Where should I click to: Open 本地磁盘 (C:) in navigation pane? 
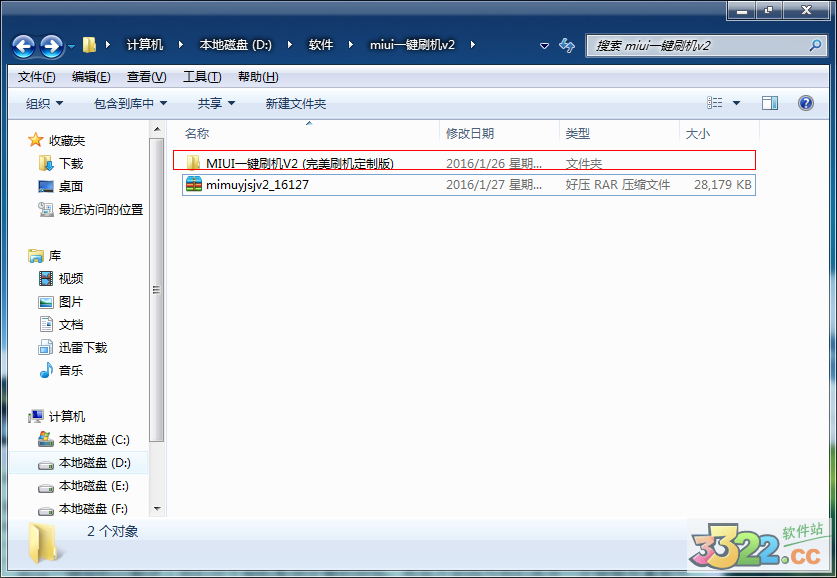click(x=94, y=440)
